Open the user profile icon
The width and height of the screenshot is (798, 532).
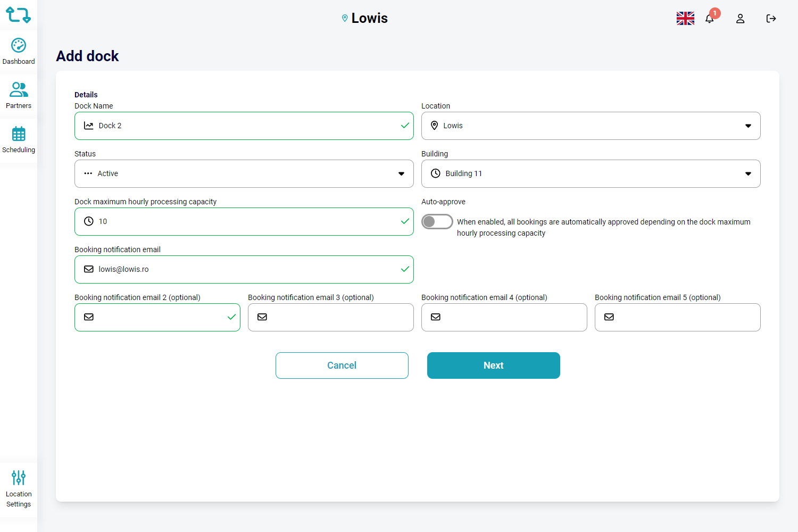click(x=740, y=19)
